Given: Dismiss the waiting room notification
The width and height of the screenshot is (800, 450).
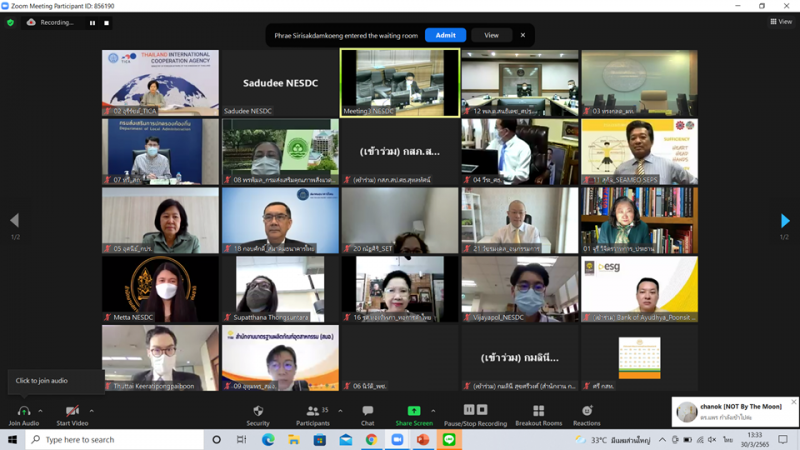Looking at the screenshot, I should point(522,35).
